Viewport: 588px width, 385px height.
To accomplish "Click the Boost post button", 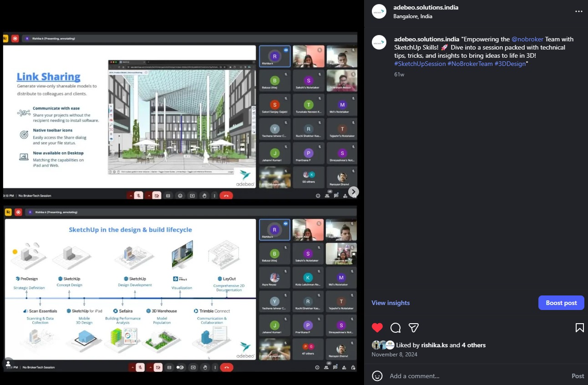I will 561,303.
